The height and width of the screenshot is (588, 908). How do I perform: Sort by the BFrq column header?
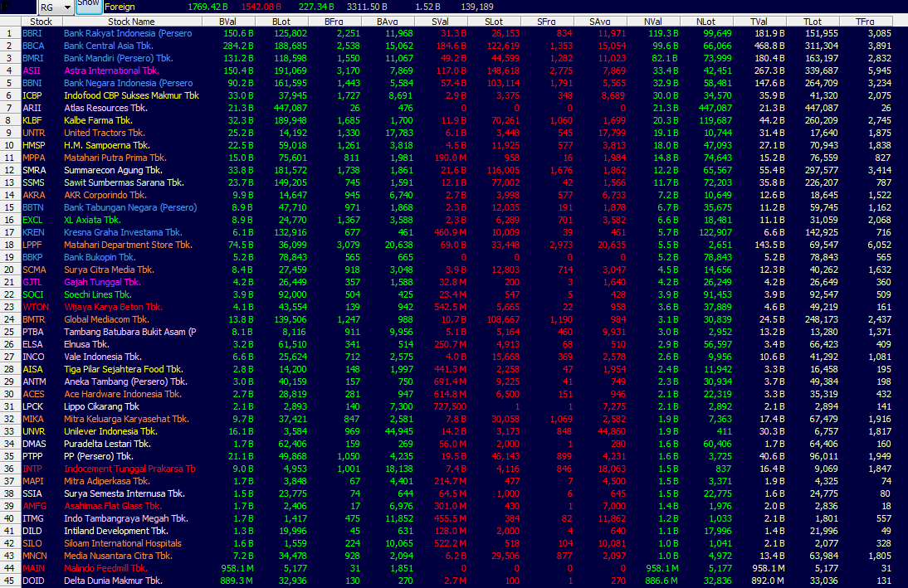tap(334, 22)
